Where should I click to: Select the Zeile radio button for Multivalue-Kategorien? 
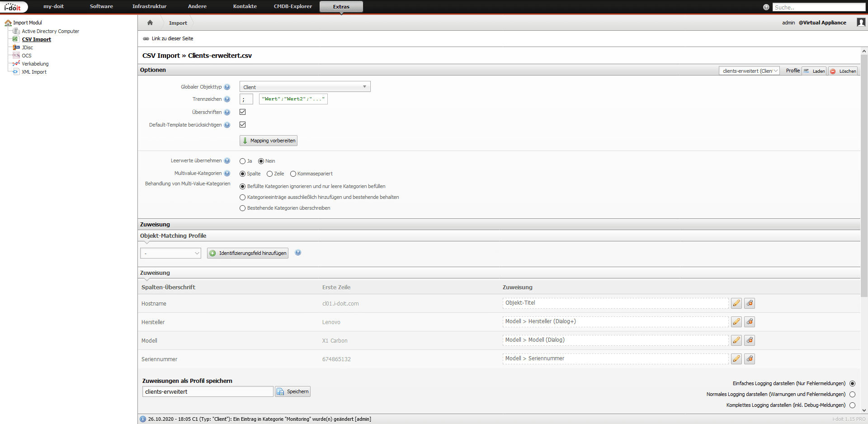coord(270,174)
